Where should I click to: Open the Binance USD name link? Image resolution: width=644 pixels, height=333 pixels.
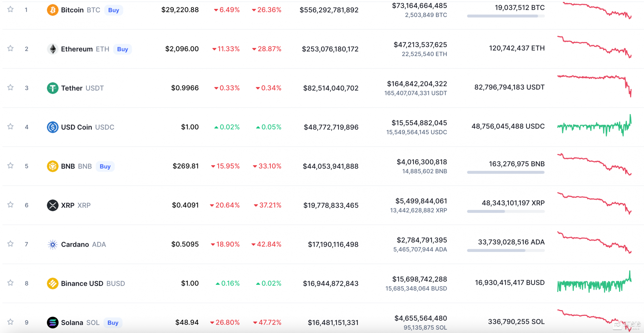tap(82, 283)
